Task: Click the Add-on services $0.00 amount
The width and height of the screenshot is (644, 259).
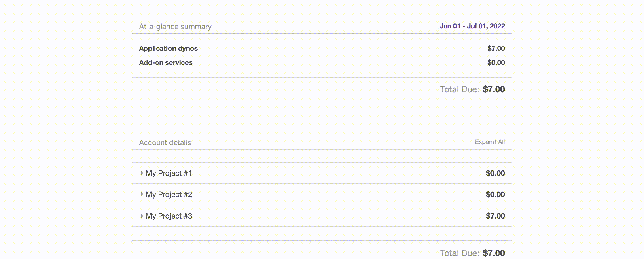Action: point(496,62)
